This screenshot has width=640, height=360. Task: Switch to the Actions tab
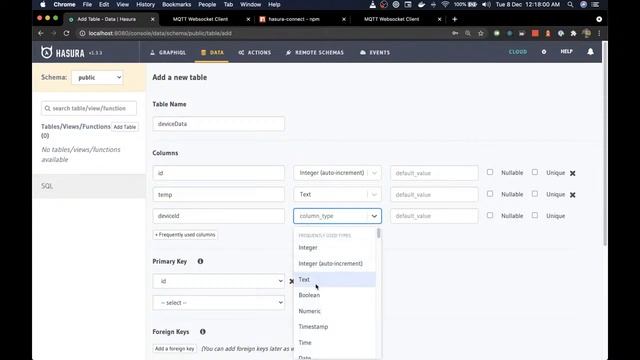click(x=255, y=53)
